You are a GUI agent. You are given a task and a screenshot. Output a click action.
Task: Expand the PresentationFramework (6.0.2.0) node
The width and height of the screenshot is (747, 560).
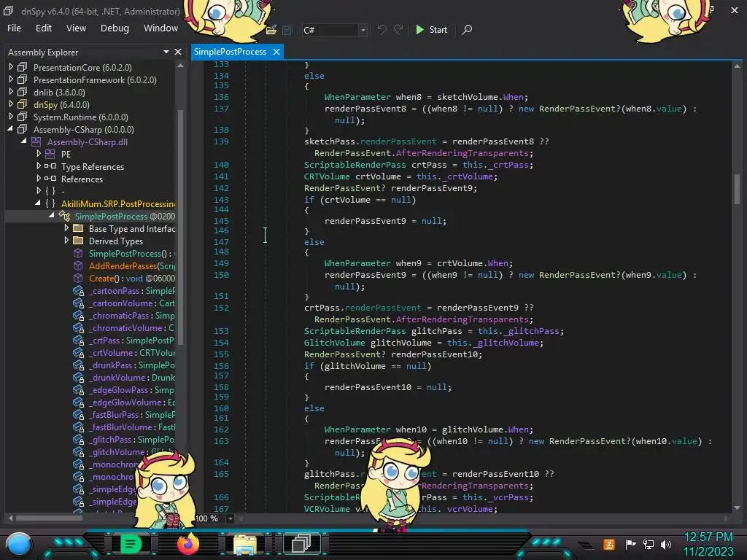click(11, 79)
